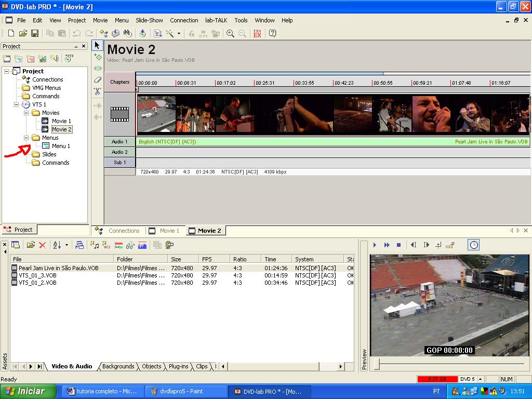Select the arrow pointer tool
Image resolution: width=532 pixels, height=399 pixels.
97,45
